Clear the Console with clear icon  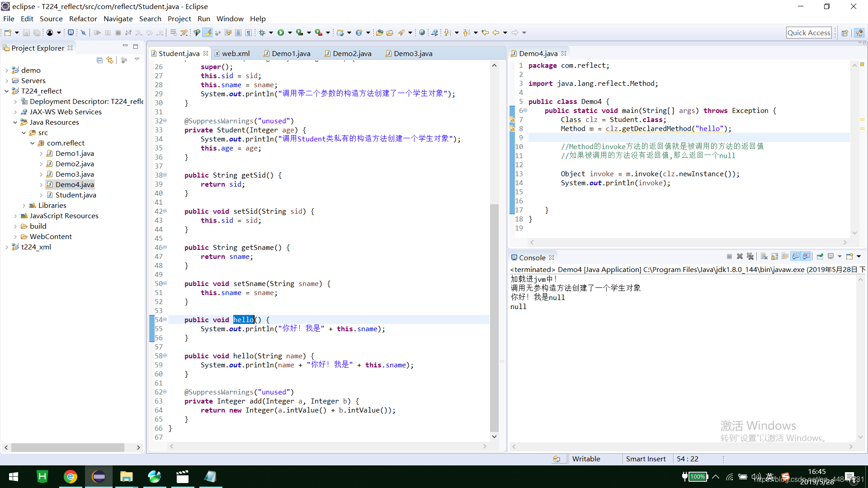click(764, 257)
